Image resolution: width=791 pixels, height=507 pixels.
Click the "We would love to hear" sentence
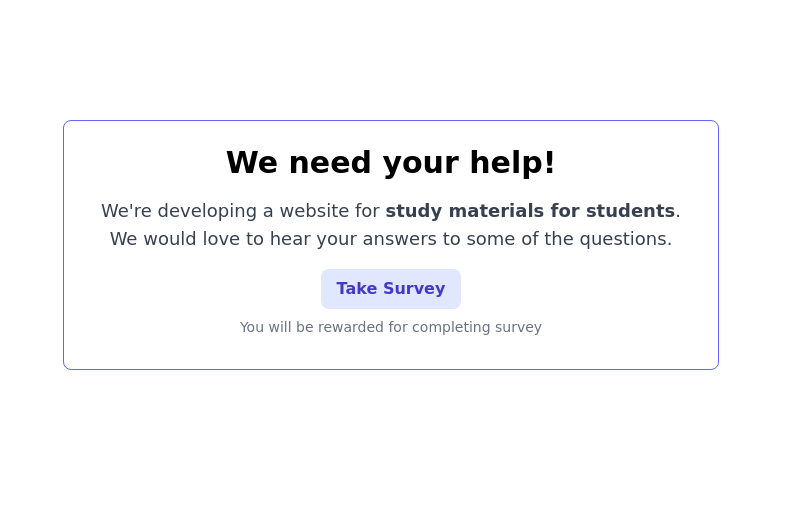pyautogui.click(x=390, y=239)
